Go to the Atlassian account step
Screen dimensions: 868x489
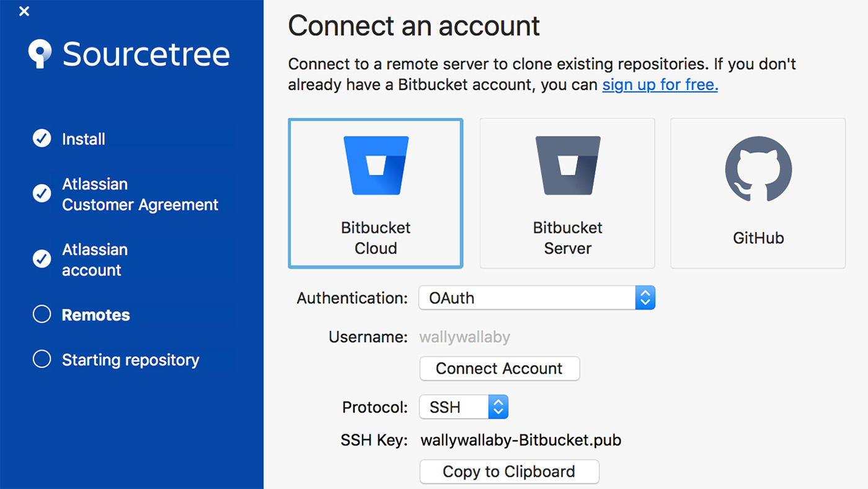(95, 259)
